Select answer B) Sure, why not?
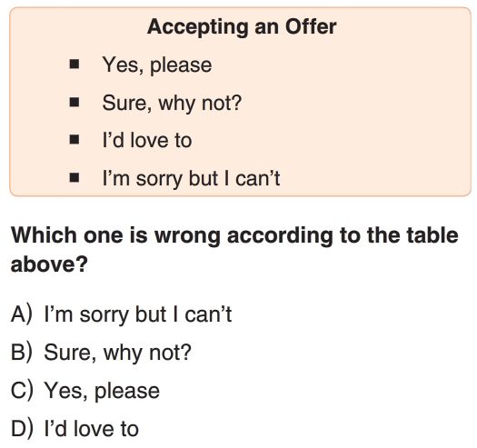The width and height of the screenshot is (477, 448). [101, 353]
